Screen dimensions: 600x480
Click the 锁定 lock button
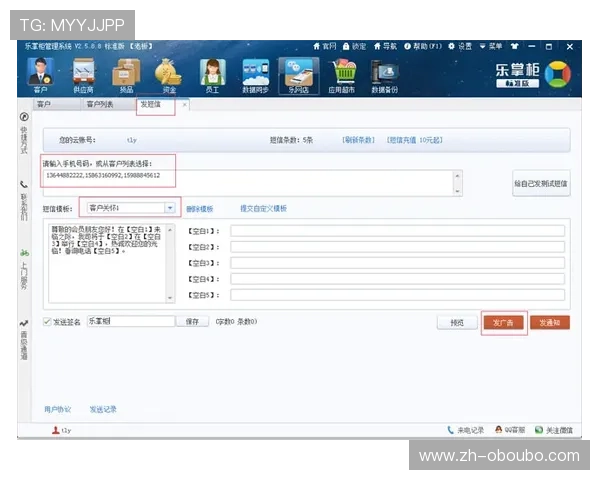[x=354, y=46]
